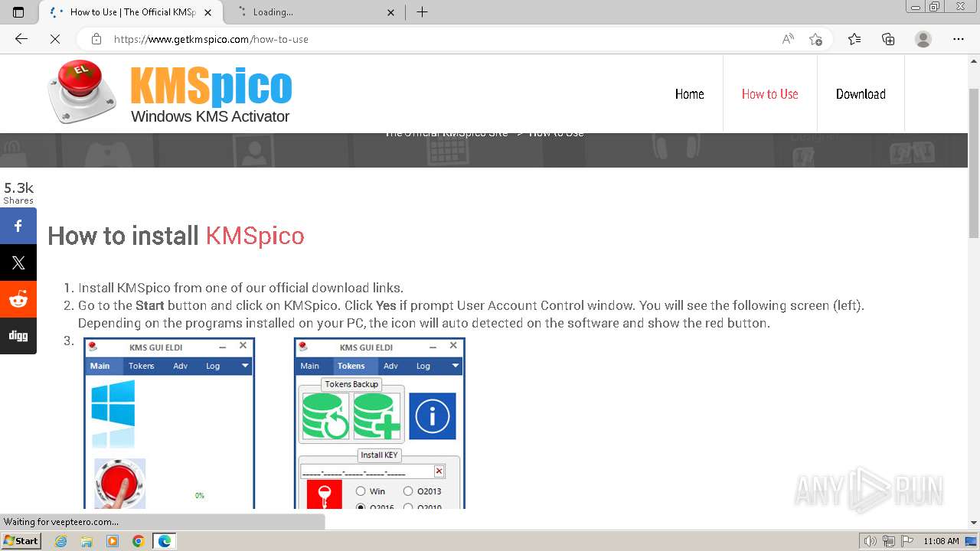Open the How to Use menu item
The height and width of the screenshot is (551, 980).
pyautogui.click(x=769, y=94)
